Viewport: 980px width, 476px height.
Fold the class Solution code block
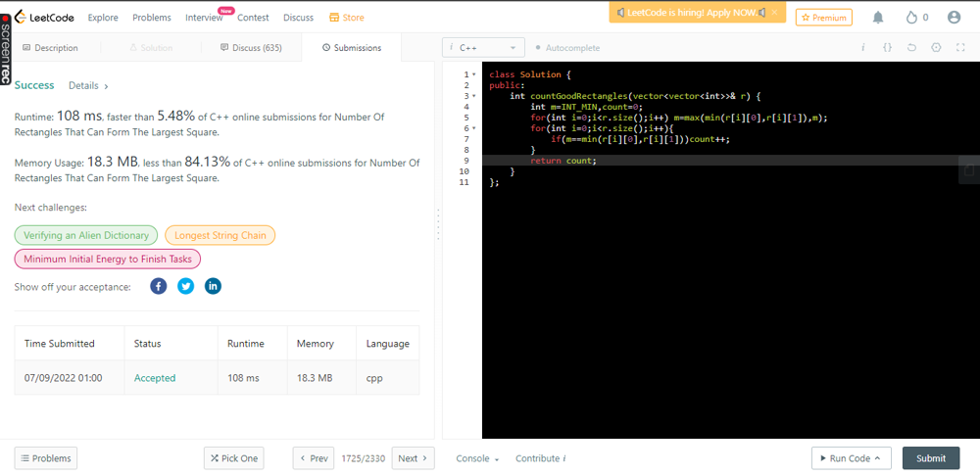pyautogui.click(x=474, y=74)
